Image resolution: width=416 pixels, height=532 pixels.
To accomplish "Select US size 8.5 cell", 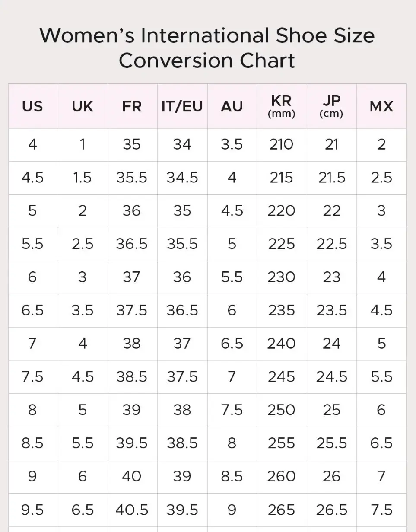I will click(x=33, y=443).
